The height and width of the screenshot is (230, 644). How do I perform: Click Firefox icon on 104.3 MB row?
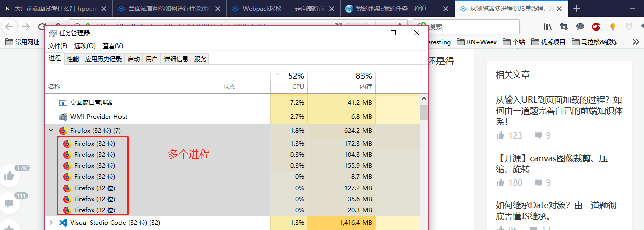(x=67, y=155)
